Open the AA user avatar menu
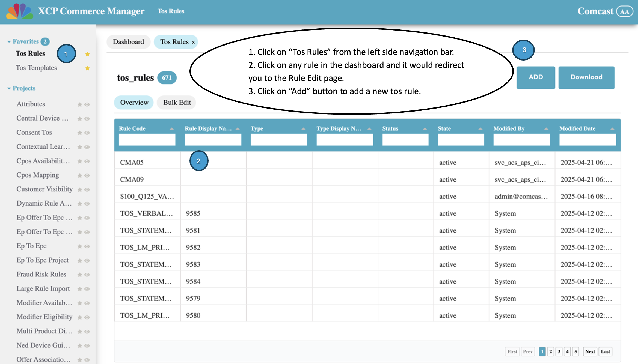Image resolution: width=638 pixels, height=364 pixels. [x=625, y=11]
